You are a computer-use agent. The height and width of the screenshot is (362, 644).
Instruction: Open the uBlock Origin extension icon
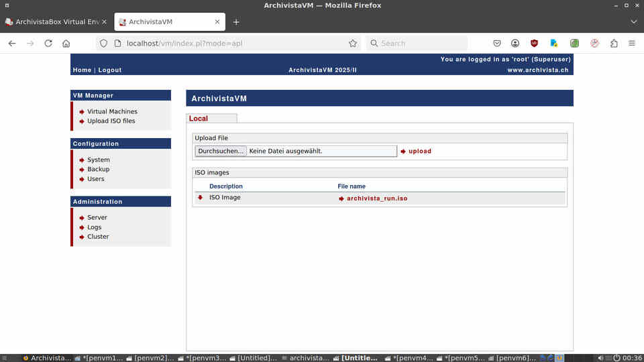point(534,43)
